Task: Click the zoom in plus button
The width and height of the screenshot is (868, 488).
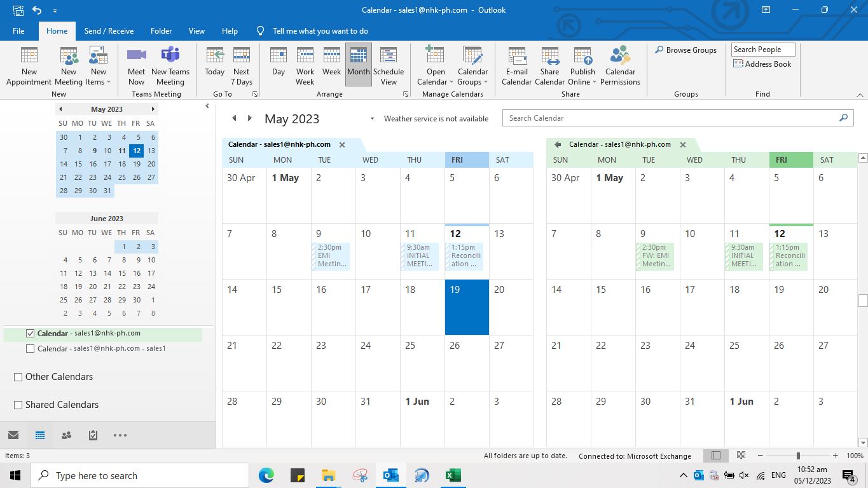Action: point(835,456)
